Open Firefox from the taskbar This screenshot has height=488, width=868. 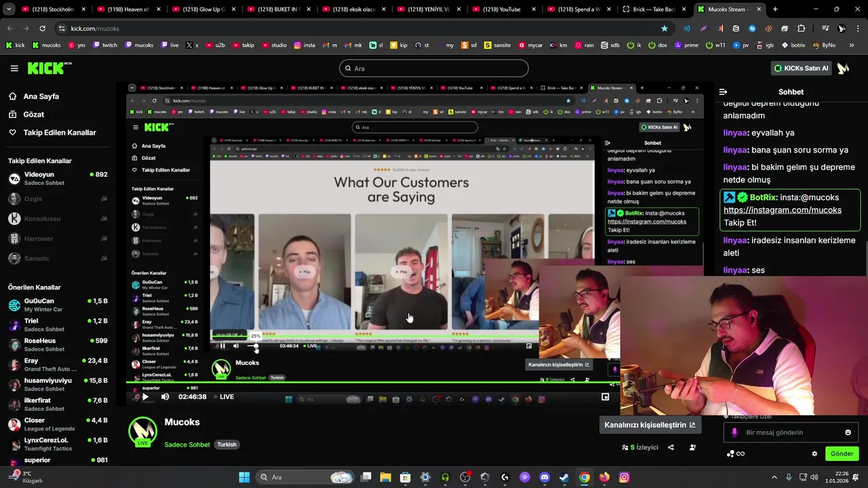pos(604,477)
